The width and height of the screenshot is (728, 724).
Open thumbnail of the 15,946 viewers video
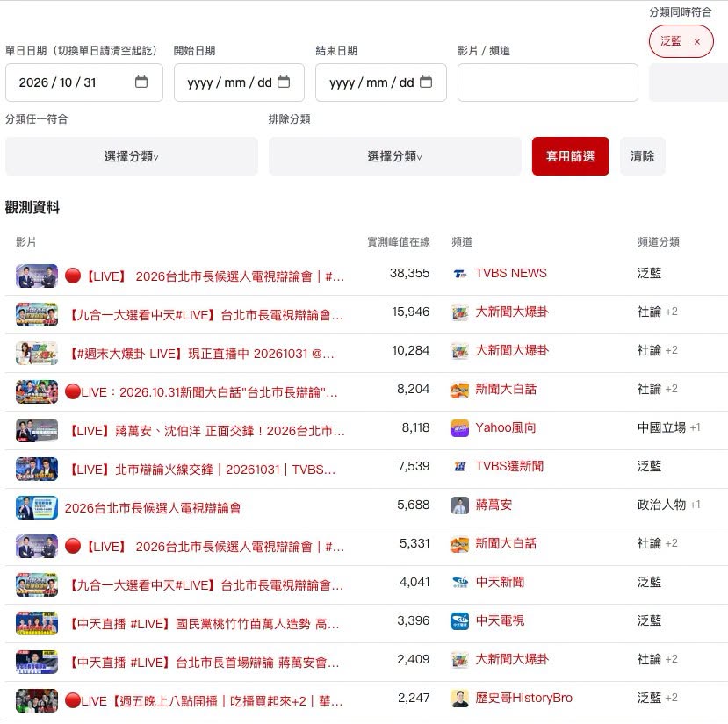click(37, 315)
